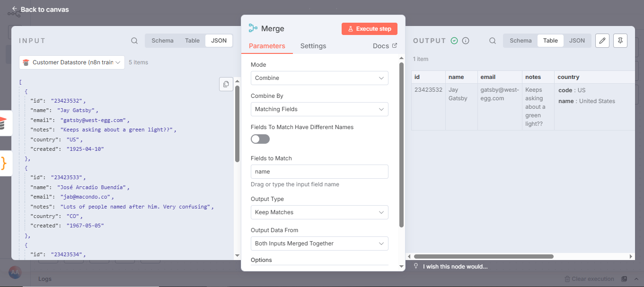Click the pencil icon to edit output
The height and width of the screenshot is (287, 644).
(x=602, y=41)
